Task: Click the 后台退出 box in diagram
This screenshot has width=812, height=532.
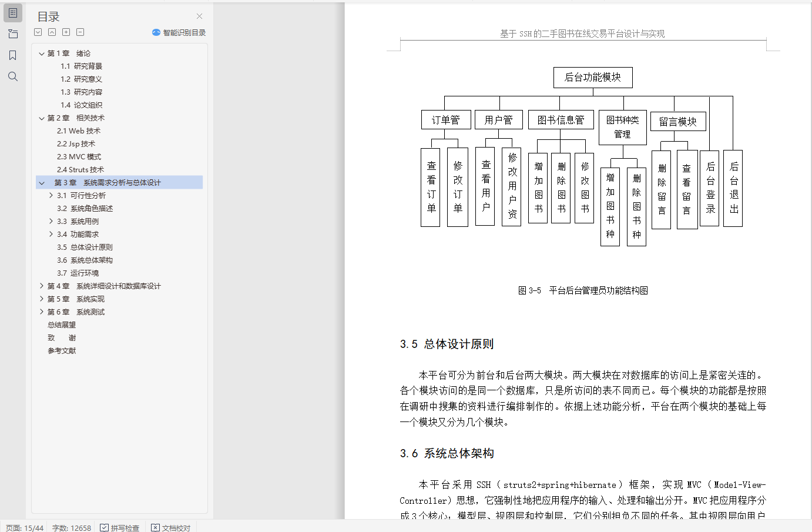Action: click(733, 188)
